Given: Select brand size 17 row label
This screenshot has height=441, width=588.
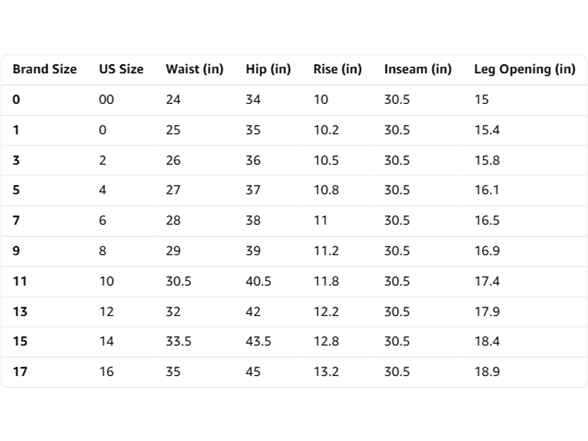Looking at the screenshot, I should [x=20, y=372].
